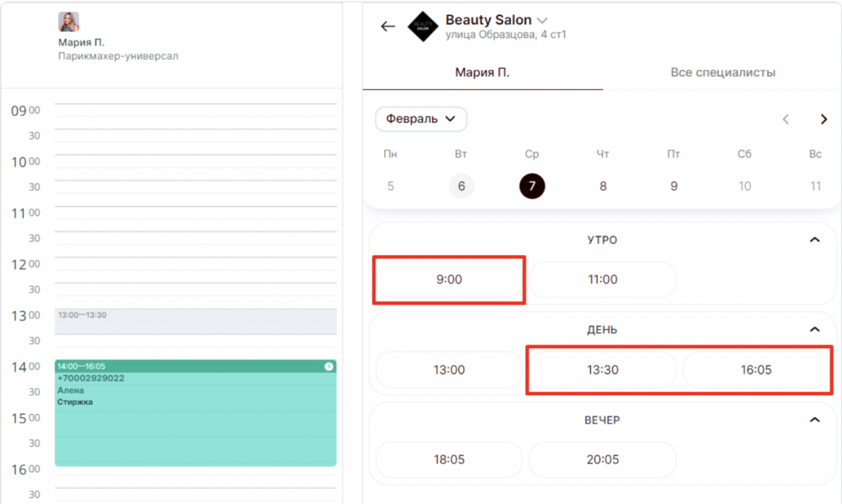Open the Алена Стрижка appointment block
This screenshot has height=504, width=842.
point(195,413)
